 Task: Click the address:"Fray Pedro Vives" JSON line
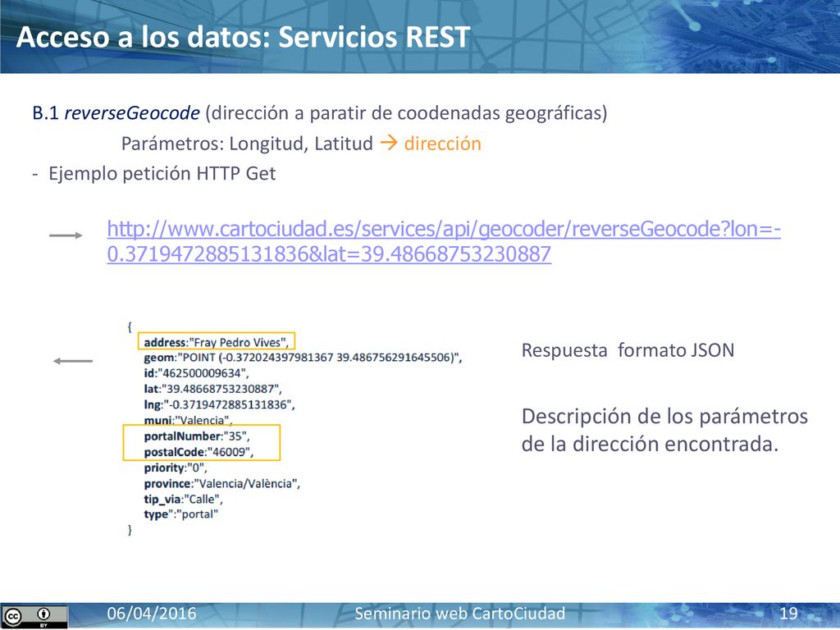tap(217, 342)
